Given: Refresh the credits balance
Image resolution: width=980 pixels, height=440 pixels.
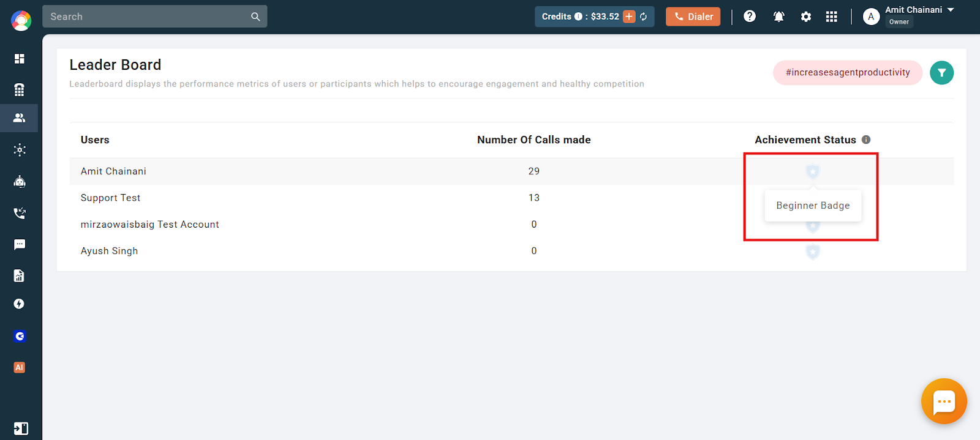Looking at the screenshot, I should coord(644,17).
